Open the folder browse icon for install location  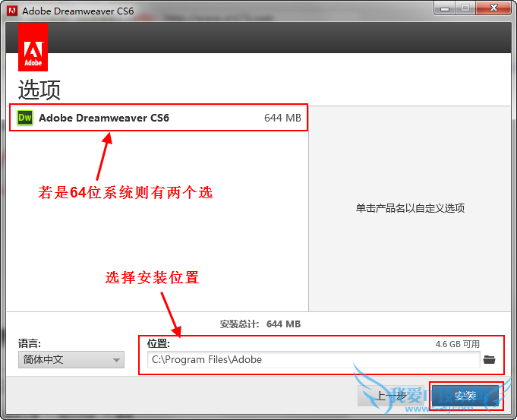coord(490,360)
